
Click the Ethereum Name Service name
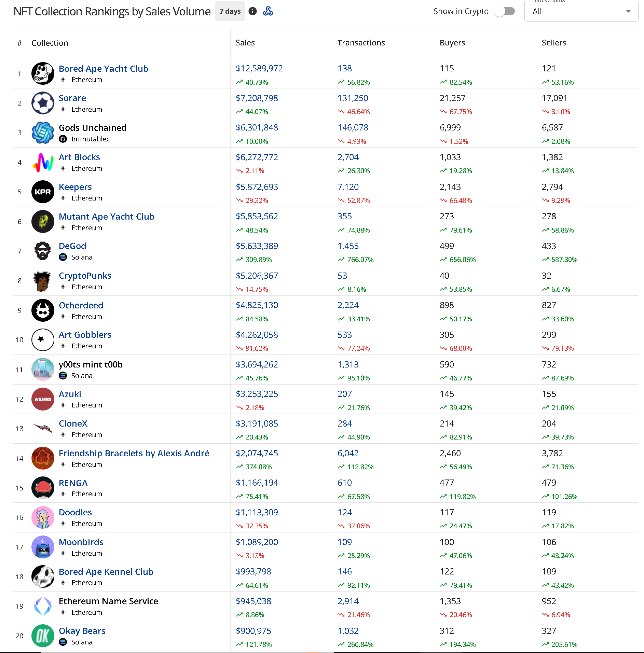(108, 601)
